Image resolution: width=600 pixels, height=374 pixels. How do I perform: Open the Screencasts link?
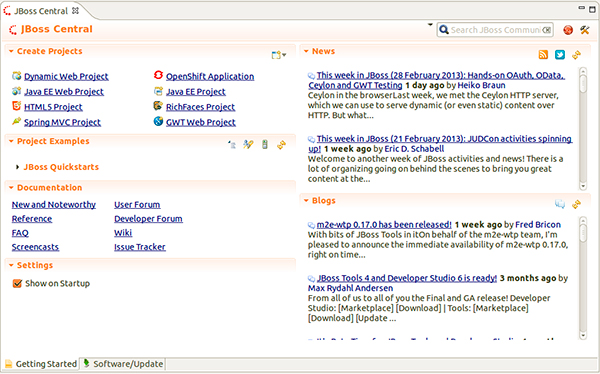click(x=35, y=247)
